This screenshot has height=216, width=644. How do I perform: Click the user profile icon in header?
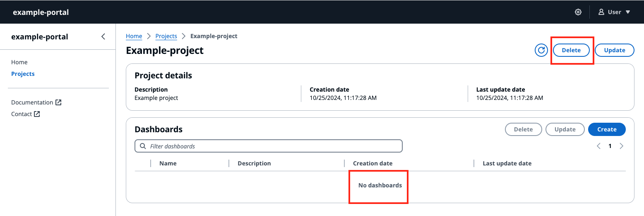coord(601,12)
